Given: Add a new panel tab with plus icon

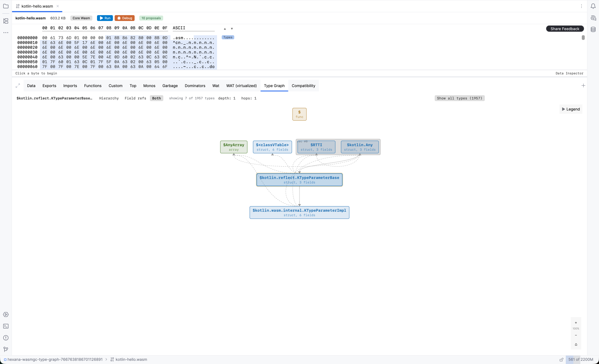Looking at the screenshot, I should click(583, 85).
